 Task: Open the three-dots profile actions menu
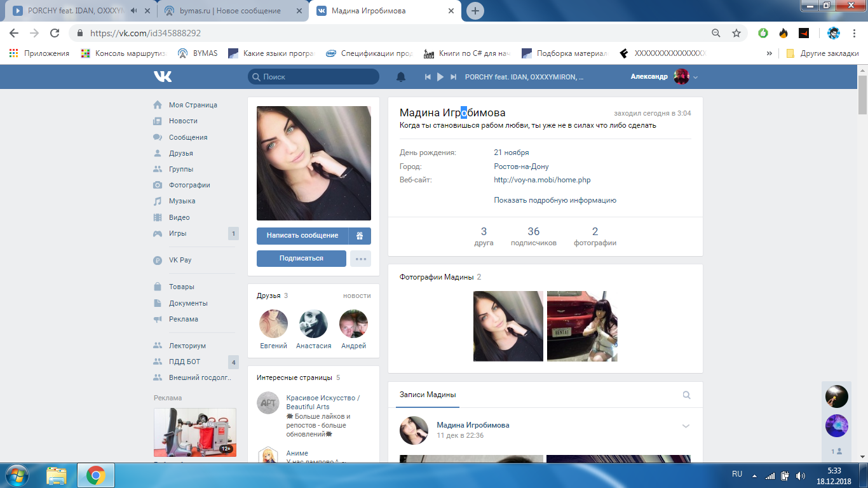pyautogui.click(x=360, y=259)
